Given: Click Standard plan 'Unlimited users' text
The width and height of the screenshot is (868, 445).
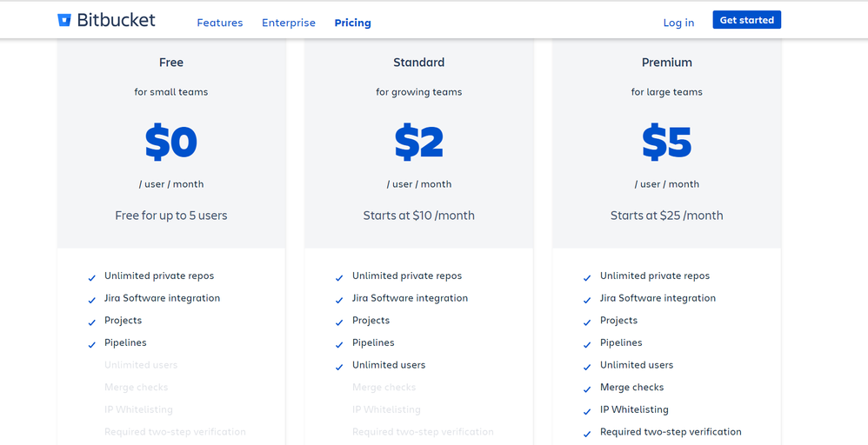Looking at the screenshot, I should coord(389,365).
